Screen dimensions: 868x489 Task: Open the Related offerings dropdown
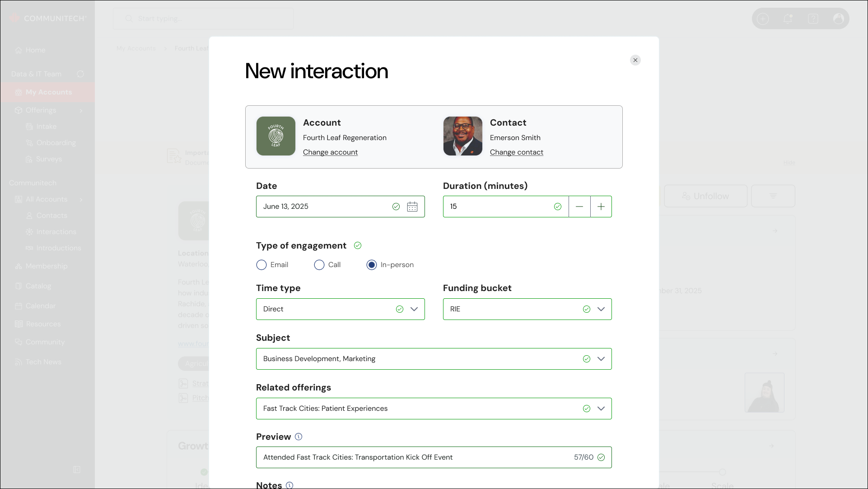click(601, 409)
